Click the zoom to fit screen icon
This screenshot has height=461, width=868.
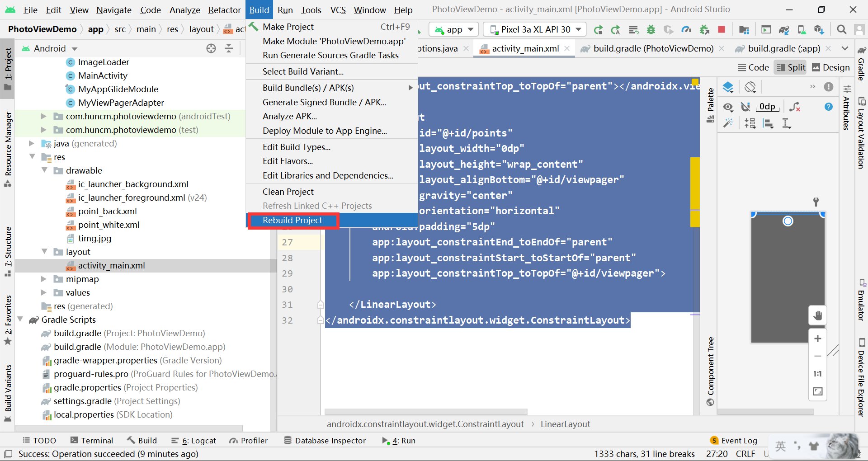(x=818, y=391)
